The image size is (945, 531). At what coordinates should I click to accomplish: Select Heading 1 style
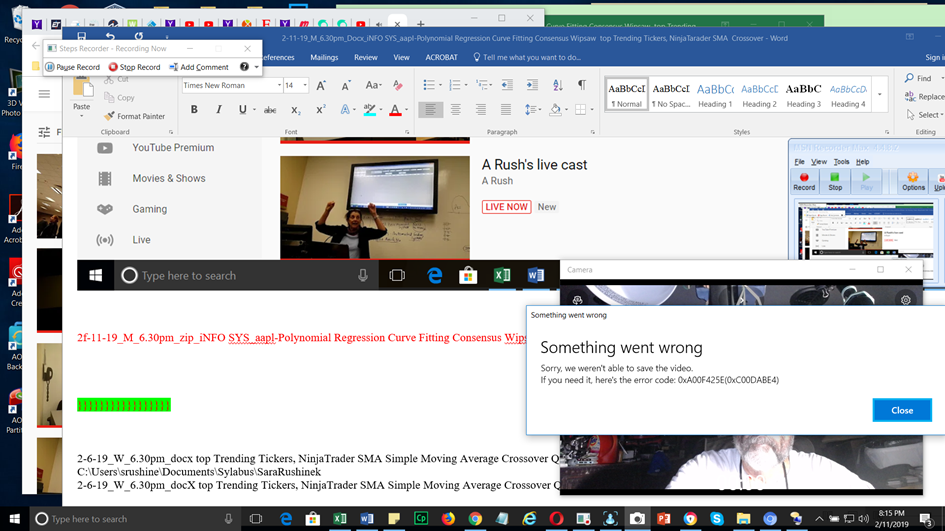715,95
